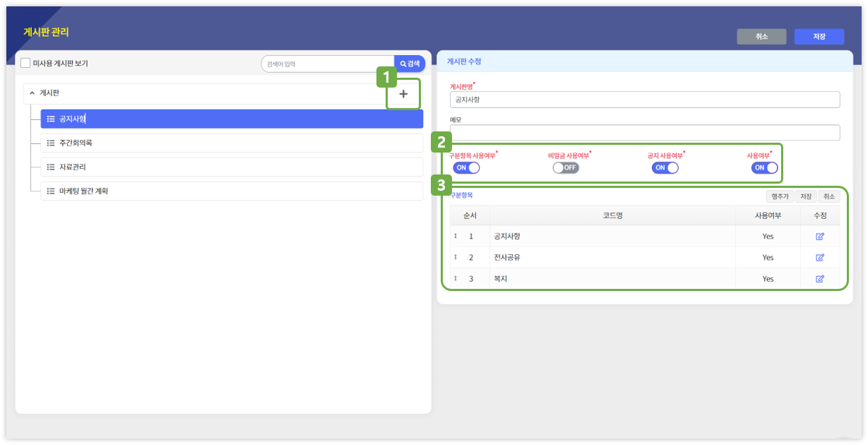Viewport: 868px width, 445px height.
Task: Focus the 검색어 입력 search field
Action: tap(328, 64)
